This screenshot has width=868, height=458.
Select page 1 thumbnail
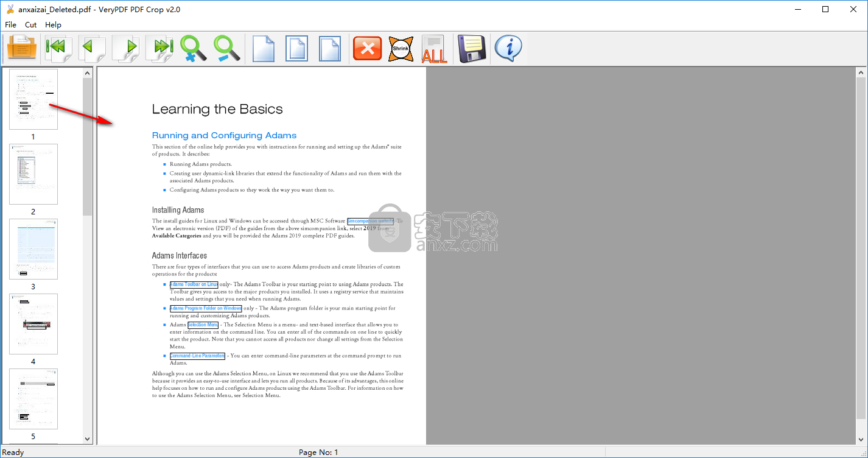click(33, 99)
